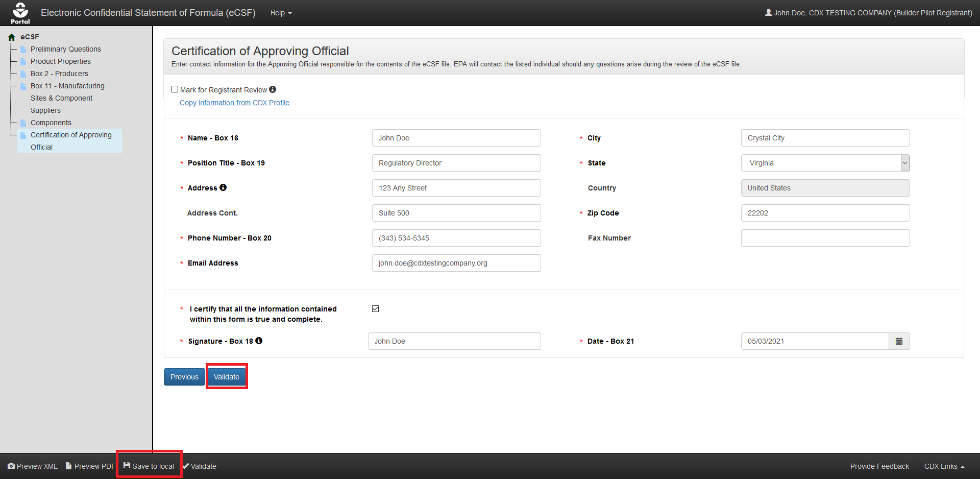Screen dimensions: 980x479
Task: Click Save to local in the bottom bar
Action: 149,466
